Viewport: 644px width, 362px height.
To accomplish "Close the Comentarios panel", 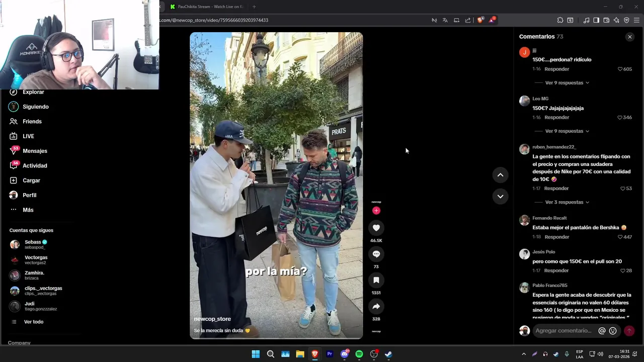I will (629, 37).
